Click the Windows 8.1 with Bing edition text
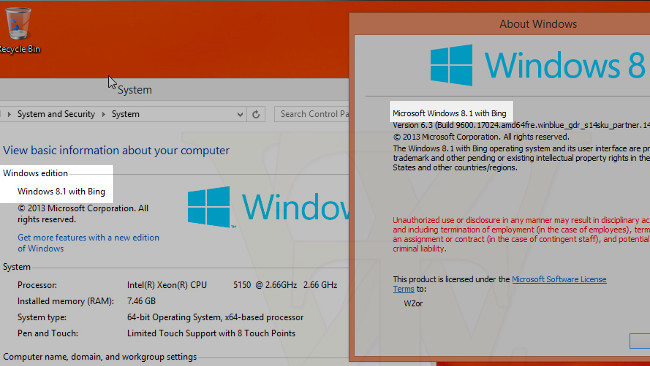 tap(61, 191)
